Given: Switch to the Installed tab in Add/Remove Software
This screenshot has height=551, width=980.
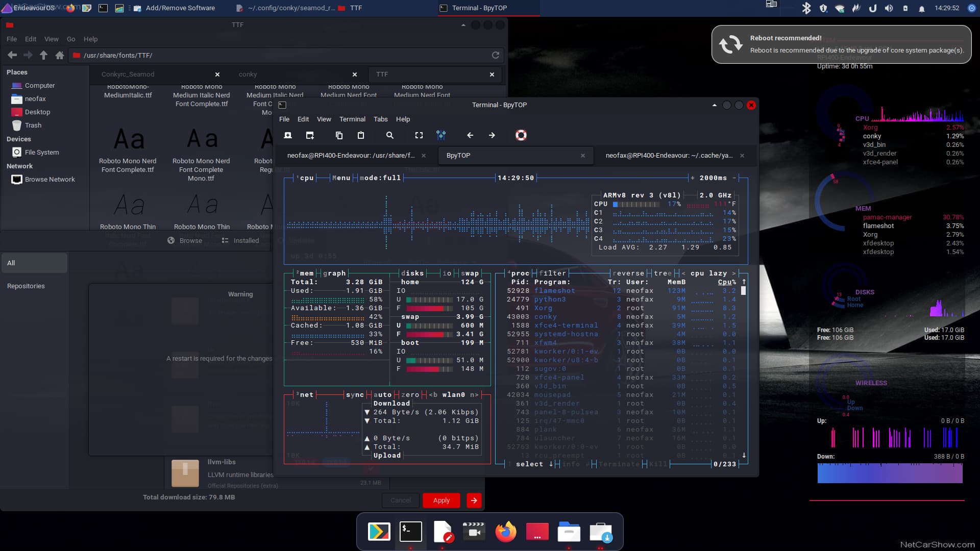Looking at the screenshot, I should click(x=240, y=241).
